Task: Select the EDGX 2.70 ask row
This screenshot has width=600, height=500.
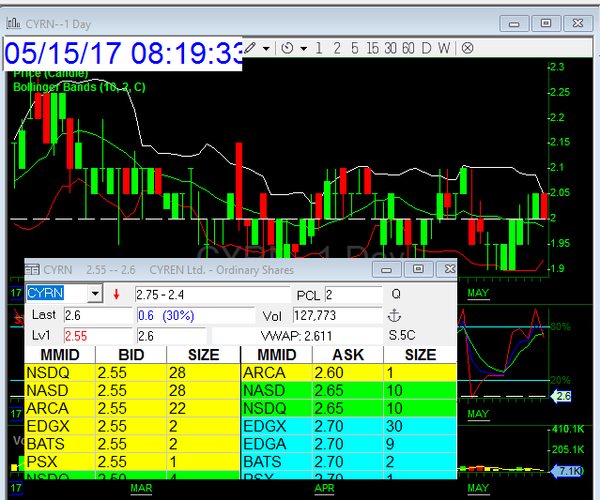Action: (x=349, y=427)
